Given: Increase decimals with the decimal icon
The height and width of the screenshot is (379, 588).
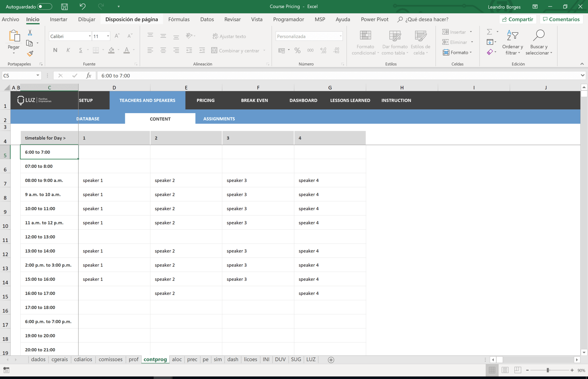Looking at the screenshot, I should pyautogui.click(x=323, y=50).
